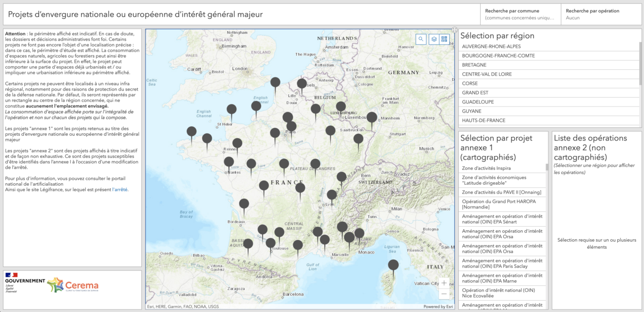Select Opération d'intérêt national Nice Ecovallée
This screenshot has height=312, width=644.
point(502,293)
